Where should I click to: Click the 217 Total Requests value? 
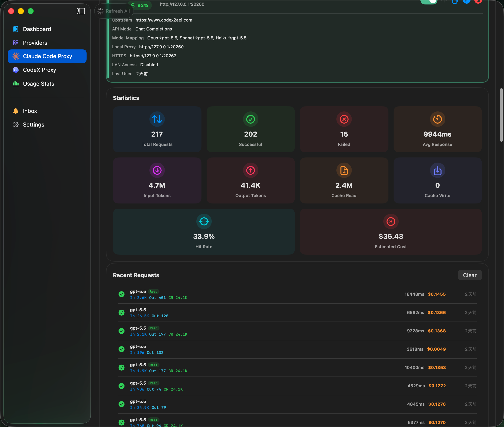click(x=157, y=134)
